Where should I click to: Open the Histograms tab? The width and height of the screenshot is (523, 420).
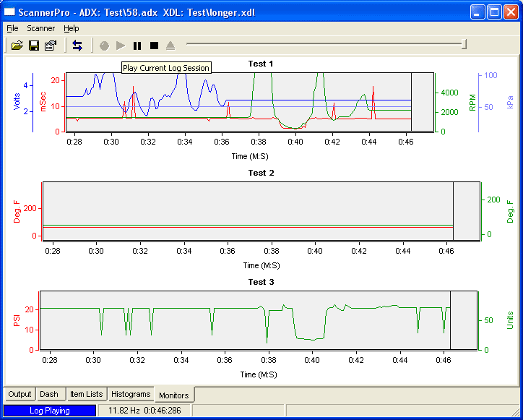tap(131, 395)
